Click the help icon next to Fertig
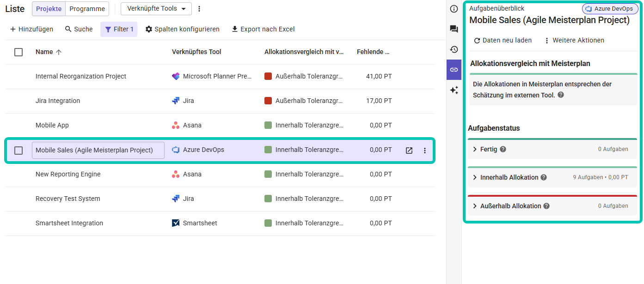The height and width of the screenshot is (284, 644). [x=503, y=149]
